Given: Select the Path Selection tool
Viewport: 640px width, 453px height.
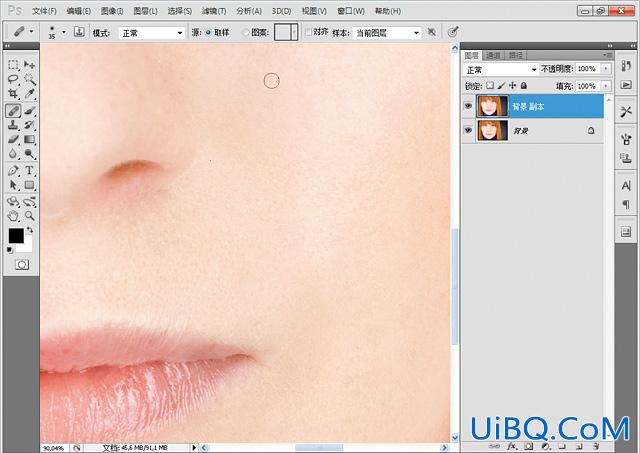Looking at the screenshot, I should pos(13,185).
